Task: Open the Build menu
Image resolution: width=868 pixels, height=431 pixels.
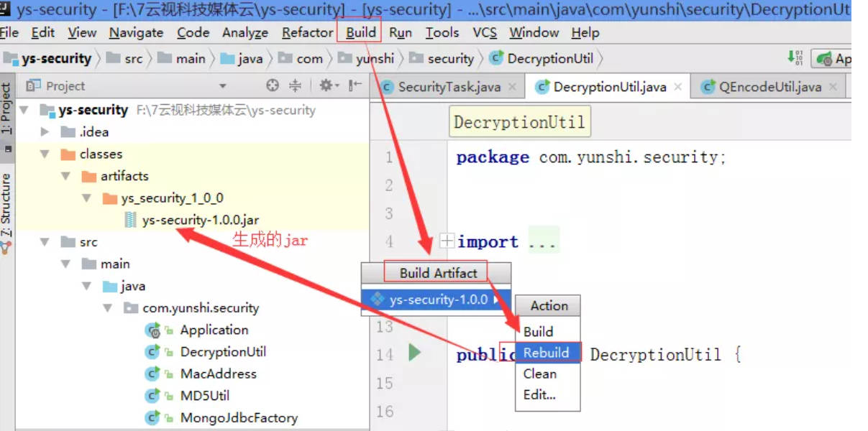Action: point(360,32)
